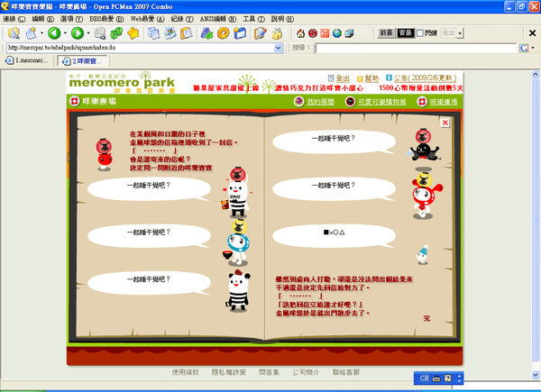Image resolution: width=541 pixels, height=392 pixels.
Task: Click the 使用條款 footer link
Action: [x=185, y=372]
